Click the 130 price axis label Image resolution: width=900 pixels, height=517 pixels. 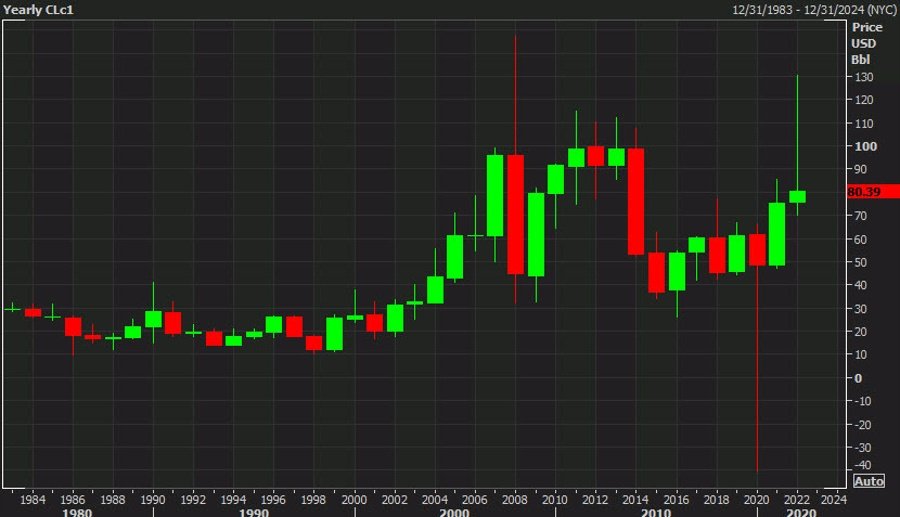tap(860, 78)
